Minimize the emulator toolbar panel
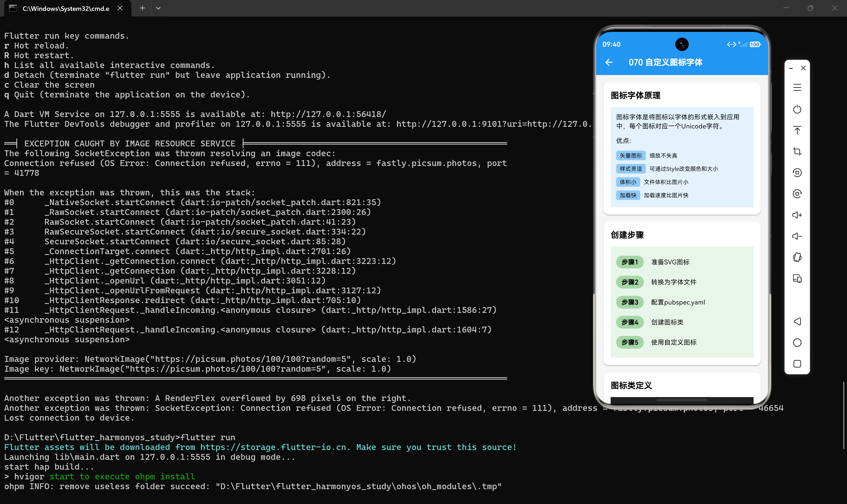The height and width of the screenshot is (504, 847). (x=791, y=68)
